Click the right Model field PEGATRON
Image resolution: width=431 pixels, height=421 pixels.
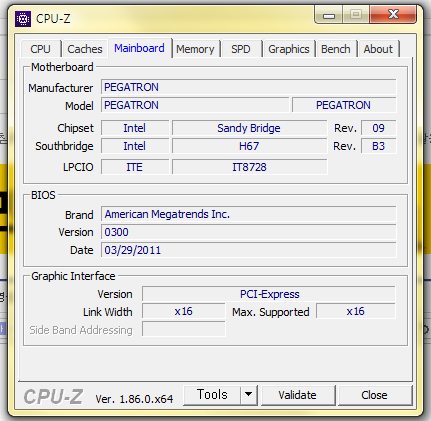pos(344,105)
